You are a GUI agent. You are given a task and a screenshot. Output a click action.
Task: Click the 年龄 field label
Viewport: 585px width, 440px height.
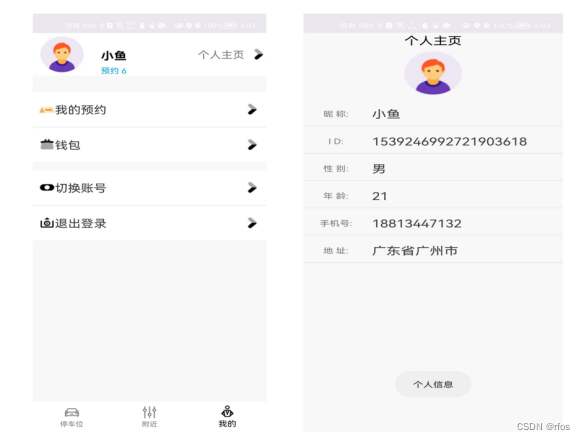(336, 196)
